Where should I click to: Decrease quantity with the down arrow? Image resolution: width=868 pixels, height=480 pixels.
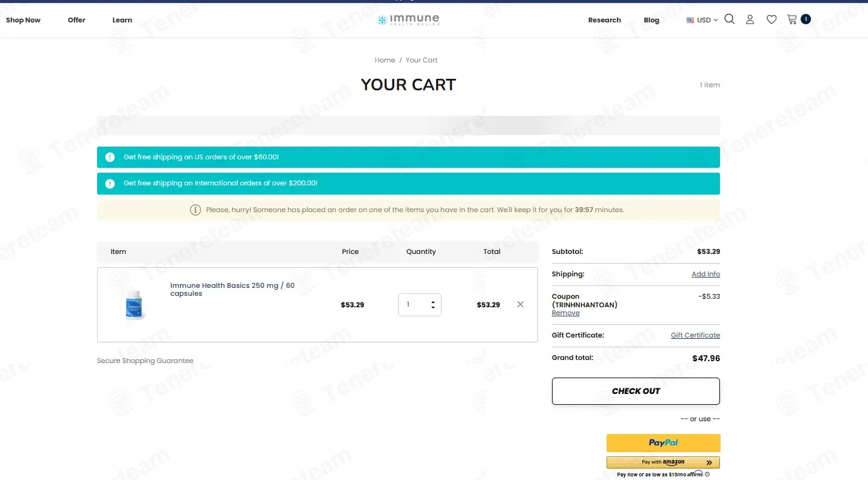pos(433,307)
